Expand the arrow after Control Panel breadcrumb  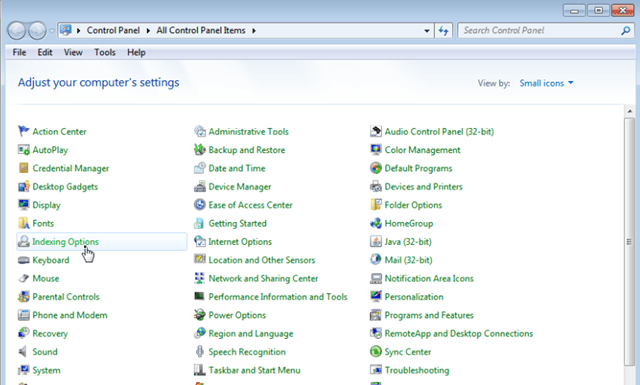pos(148,31)
